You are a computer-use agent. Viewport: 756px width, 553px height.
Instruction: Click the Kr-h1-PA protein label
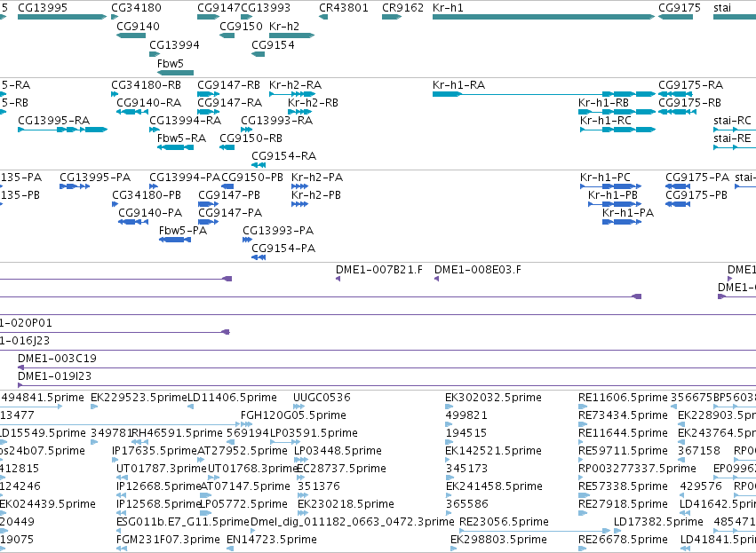coord(628,213)
